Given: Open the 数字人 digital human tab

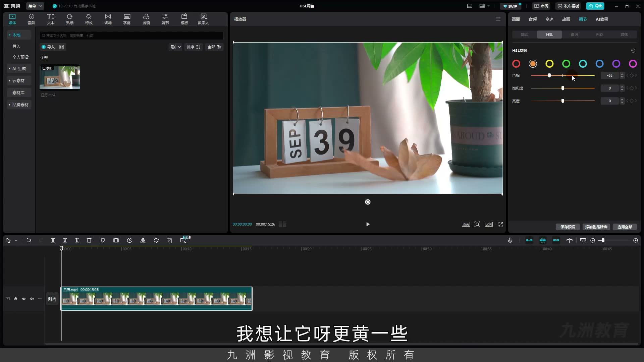Looking at the screenshot, I should pyautogui.click(x=203, y=19).
